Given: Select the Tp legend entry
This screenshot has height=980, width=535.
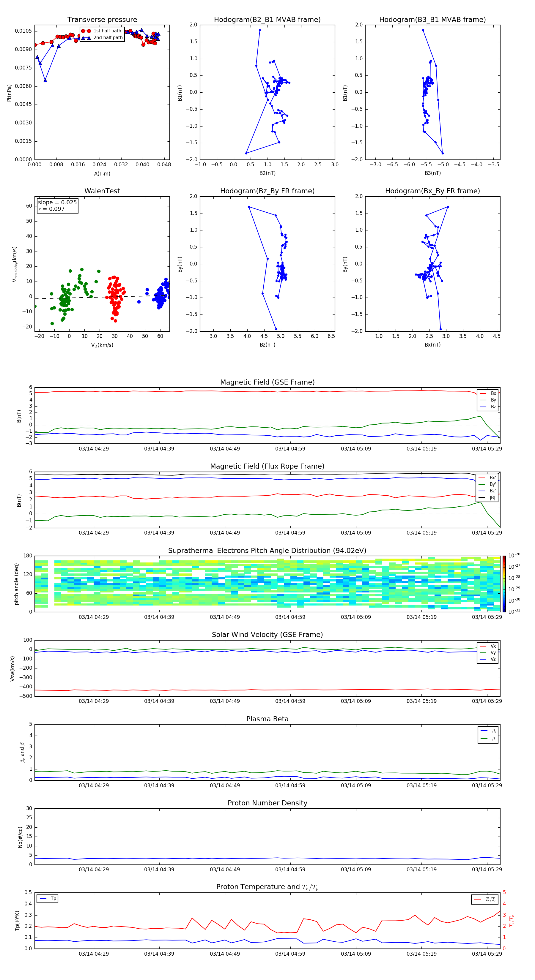Looking at the screenshot, I should [48, 899].
